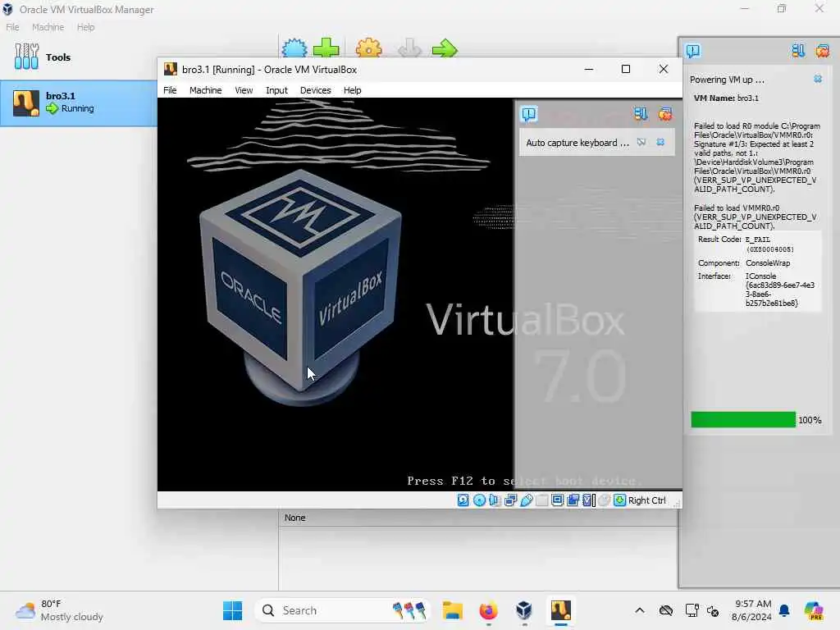This screenshot has width=840, height=630.
Task: Open Help menu in VirtualBox Manager
Action: [x=85, y=27]
